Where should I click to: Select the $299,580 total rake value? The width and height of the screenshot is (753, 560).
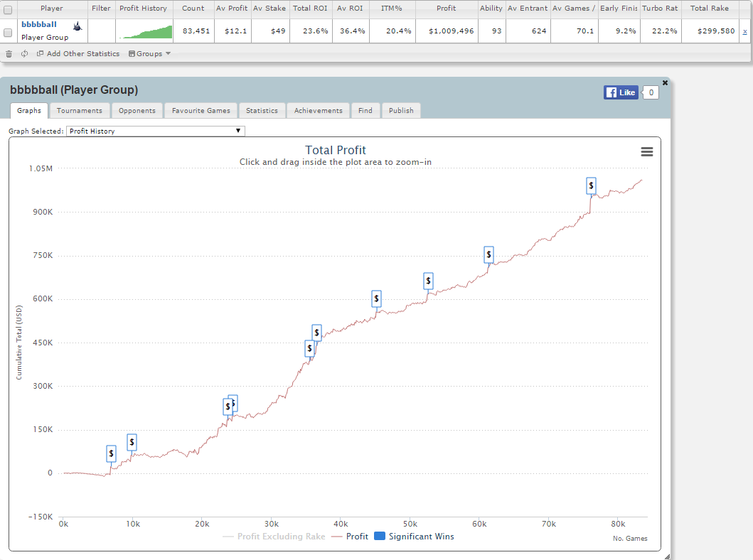click(716, 31)
